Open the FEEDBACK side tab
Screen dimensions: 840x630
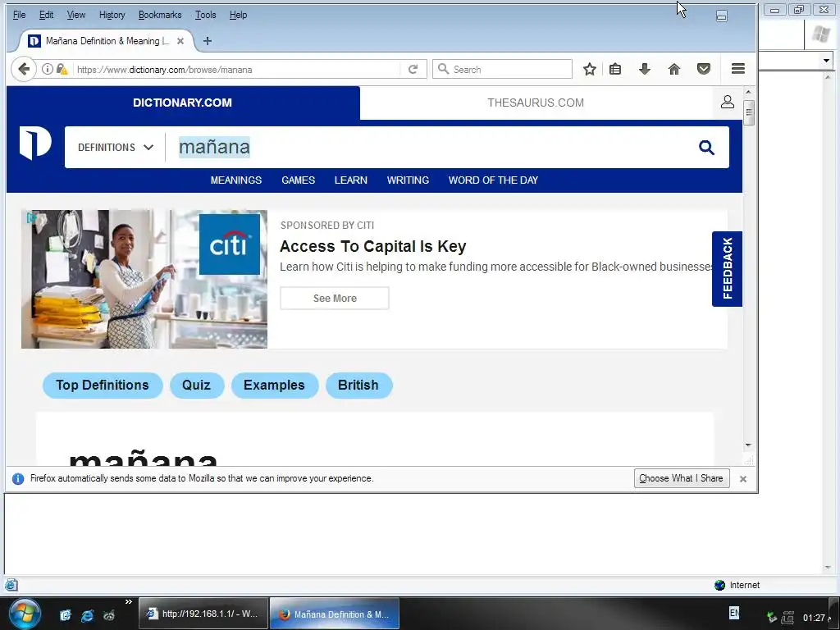click(727, 269)
